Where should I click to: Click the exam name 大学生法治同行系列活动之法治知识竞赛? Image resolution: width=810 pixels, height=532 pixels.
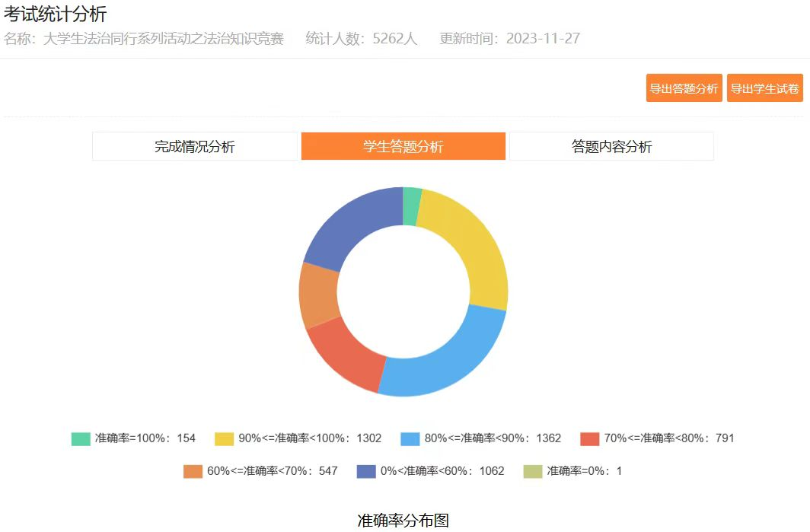[164, 39]
